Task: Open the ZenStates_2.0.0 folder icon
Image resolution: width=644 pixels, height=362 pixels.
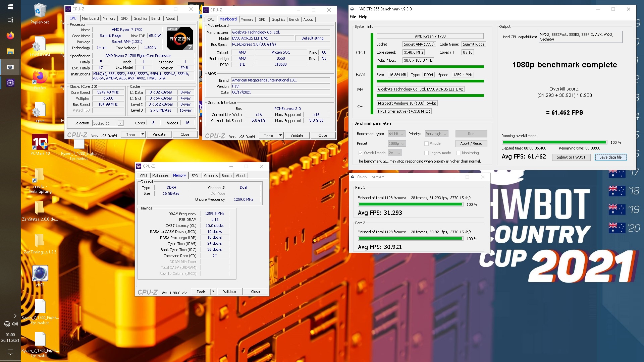Action: click(x=40, y=211)
